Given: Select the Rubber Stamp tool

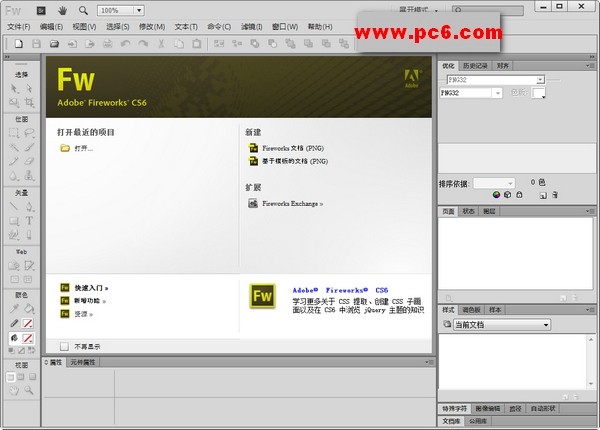Looking at the screenshot, I should coord(29,176).
